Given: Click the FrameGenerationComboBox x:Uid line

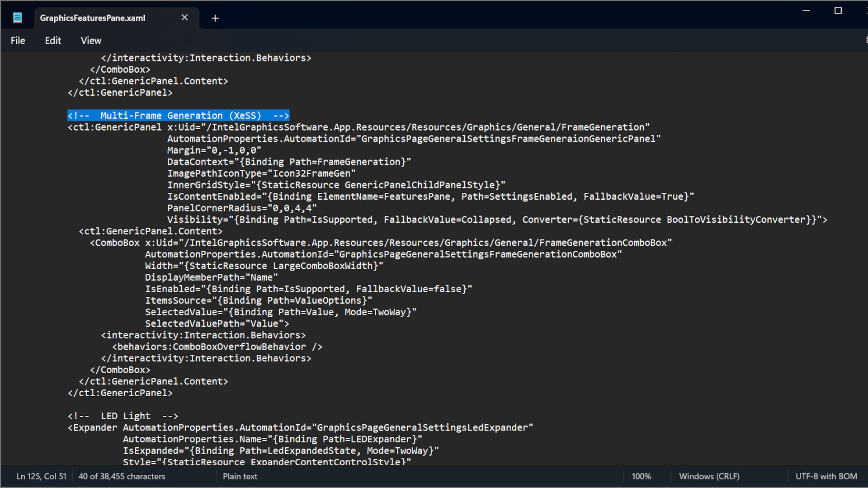Looking at the screenshot, I should pyautogui.click(x=380, y=243).
